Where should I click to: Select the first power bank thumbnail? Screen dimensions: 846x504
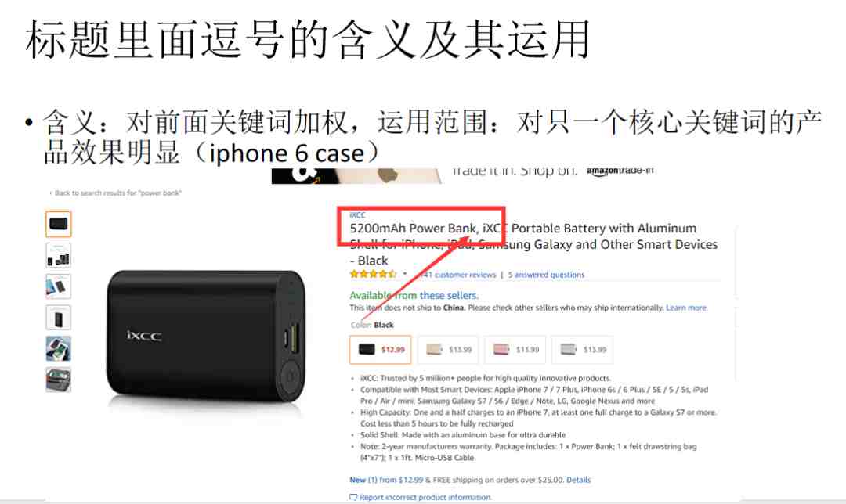pos(58,224)
